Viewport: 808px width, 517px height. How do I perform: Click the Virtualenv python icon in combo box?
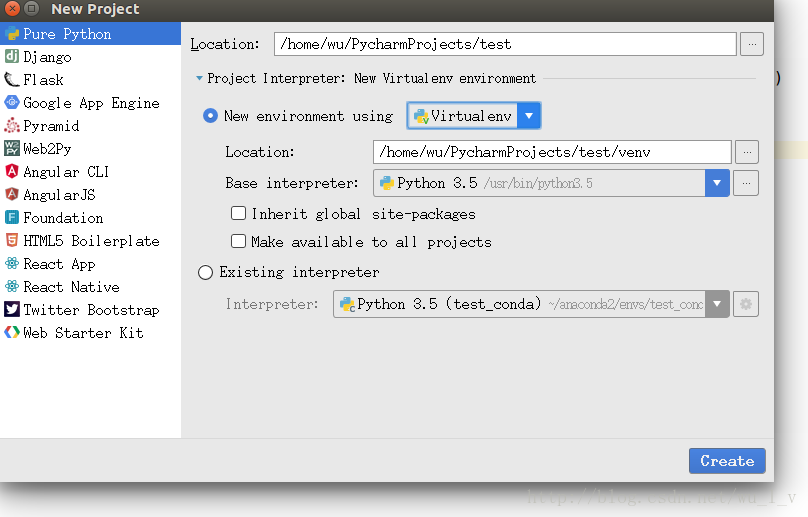(421, 116)
